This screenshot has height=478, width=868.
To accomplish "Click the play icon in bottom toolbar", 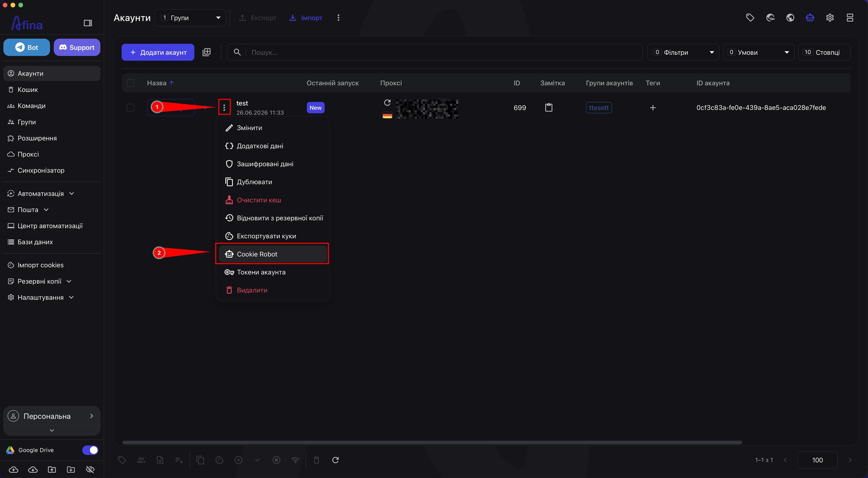I will [x=238, y=460].
